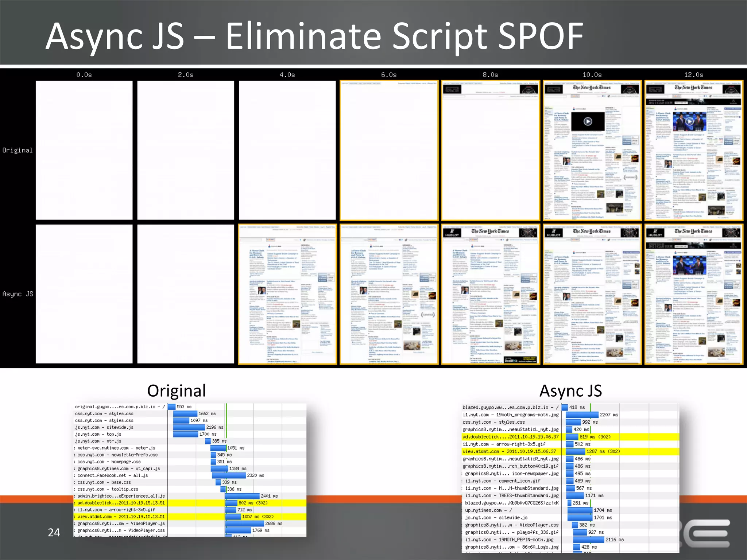Select the Async JS filmstrip frame at 0.0s
Screen dimensions: 747x560
(x=84, y=294)
